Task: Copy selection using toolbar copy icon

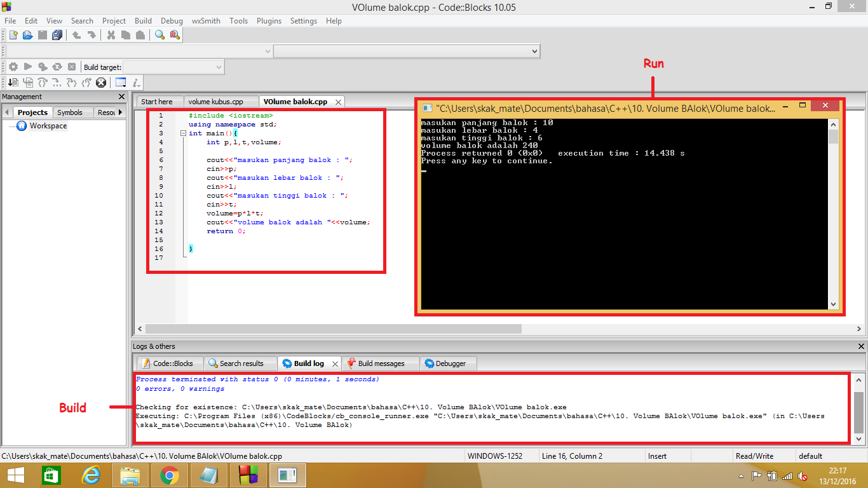Action: (x=125, y=35)
